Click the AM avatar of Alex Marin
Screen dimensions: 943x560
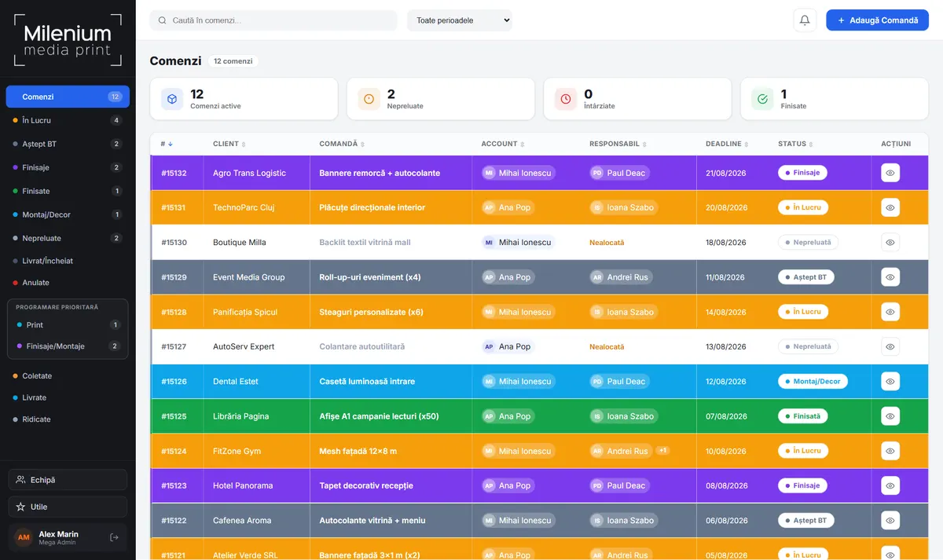point(24,537)
